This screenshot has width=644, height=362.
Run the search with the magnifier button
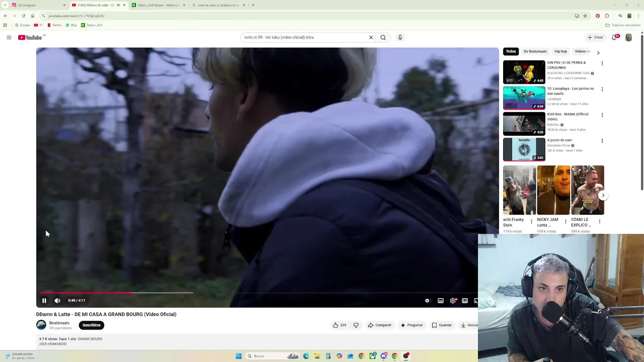[x=383, y=37]
